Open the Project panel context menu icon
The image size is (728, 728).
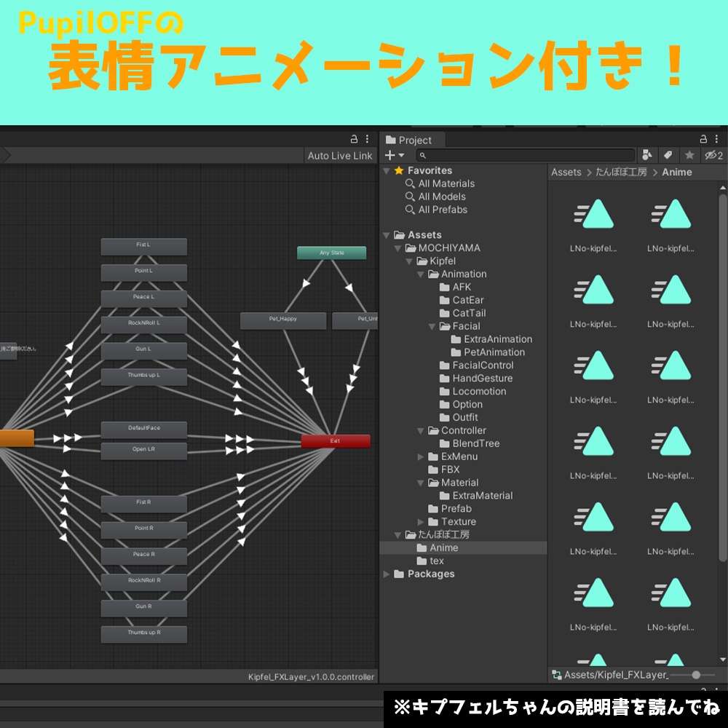tap(718, 139)
